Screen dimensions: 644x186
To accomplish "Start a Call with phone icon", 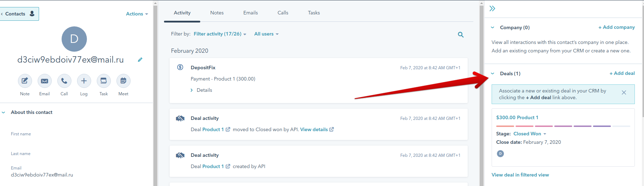I will pyautogui.click(x=64, y=81).
